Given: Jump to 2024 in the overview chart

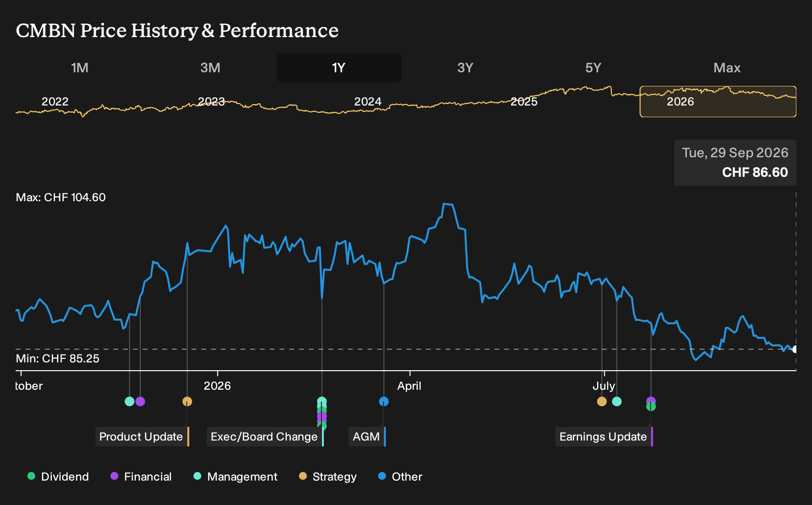Looking at the screenshot, I should coord(367,102).
